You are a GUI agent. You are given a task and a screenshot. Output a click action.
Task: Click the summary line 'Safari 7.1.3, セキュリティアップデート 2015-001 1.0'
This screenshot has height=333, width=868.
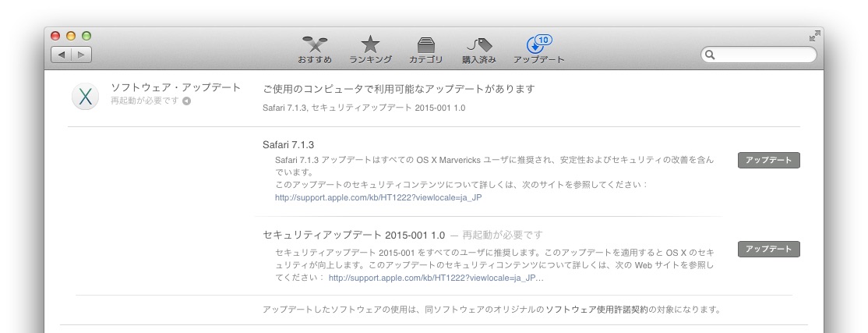pyautogui.click(x=364, y=108)
